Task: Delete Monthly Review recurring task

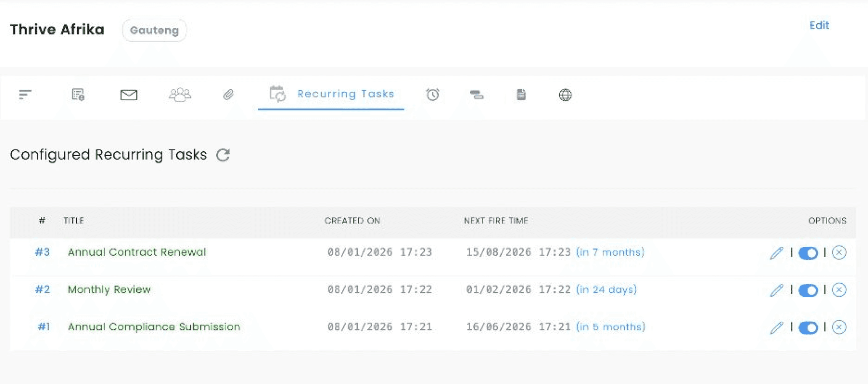Action: (x=839, y=290)
